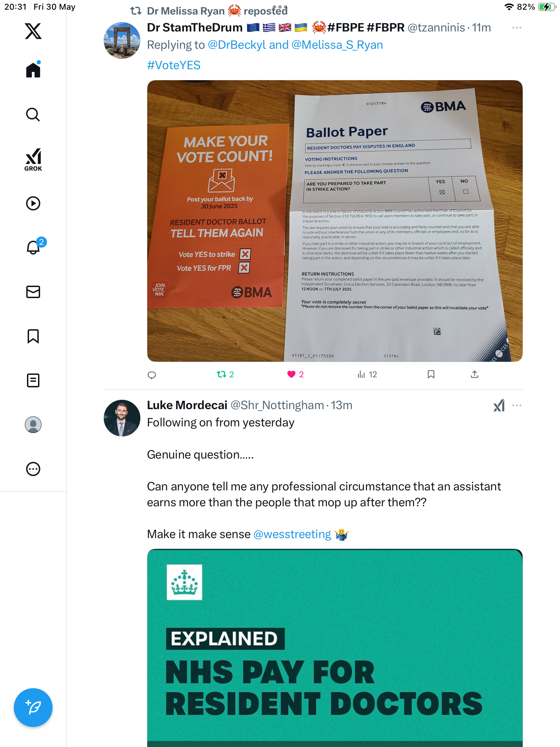Expand more options on Luke Mordecai's post
Screen dimensions: 560x747
516,405
